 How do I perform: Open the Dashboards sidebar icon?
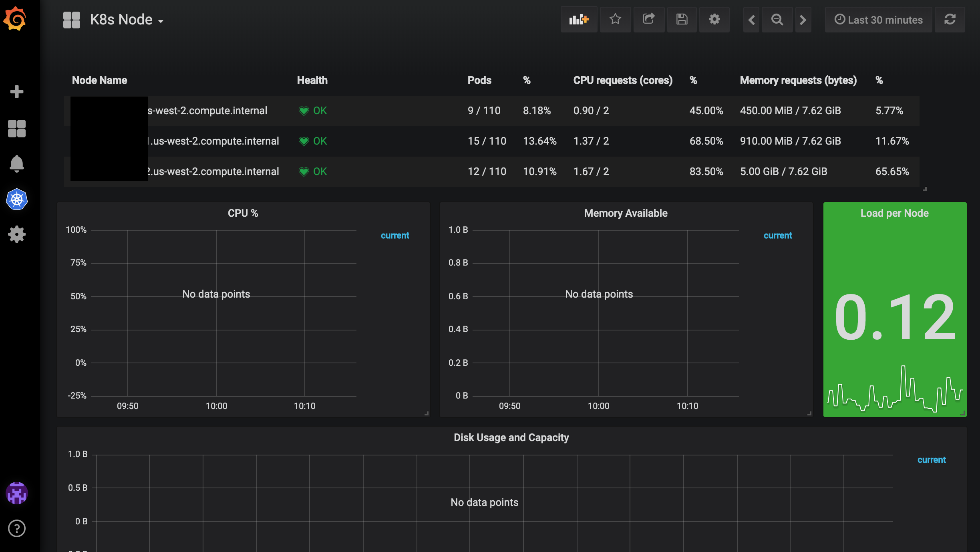[16, 128]
